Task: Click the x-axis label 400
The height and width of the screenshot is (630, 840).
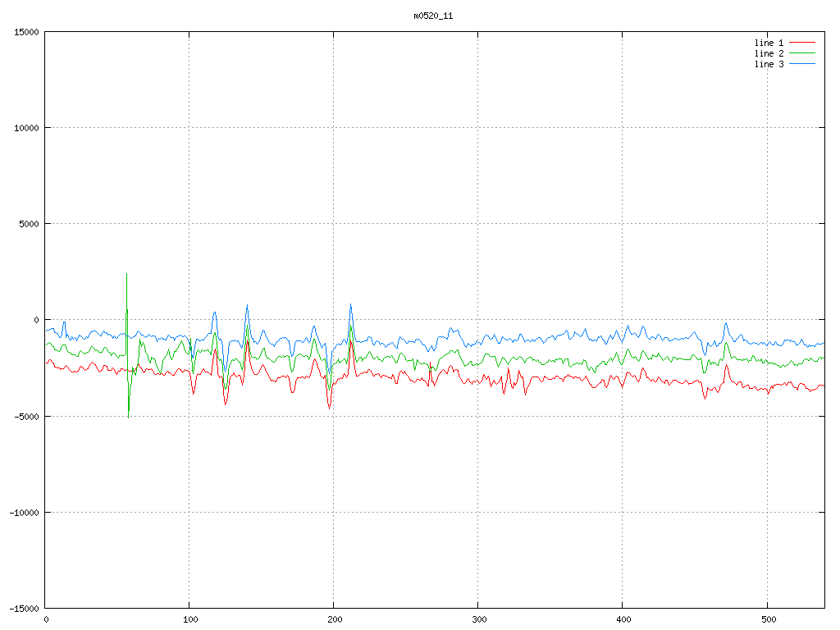Action: pyautogui.click(x=624, y=620)
